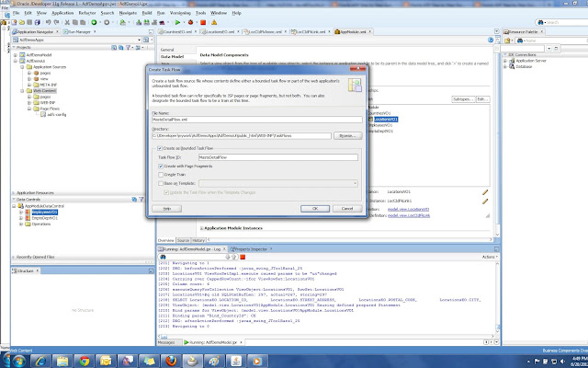Image resolution: width=588 pixels, height=368 pixels.
Task: Click the Redo toolbar icon
Action: coord(55,22)
